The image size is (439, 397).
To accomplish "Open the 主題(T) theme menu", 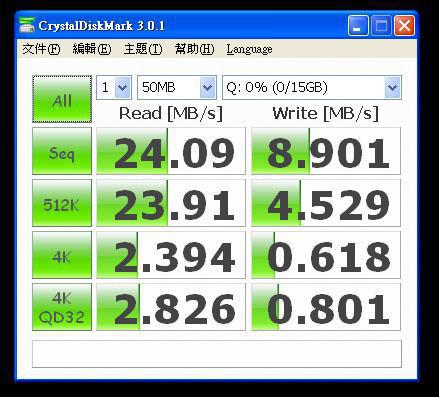I will 143,49.
